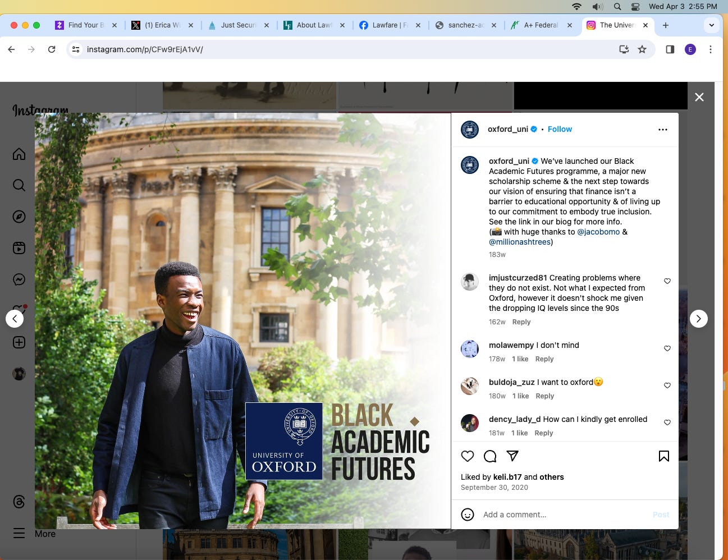This screenshot has width=728, height=560.
Task: View likes on molawempy's comment
Action: tap(520, 359)
